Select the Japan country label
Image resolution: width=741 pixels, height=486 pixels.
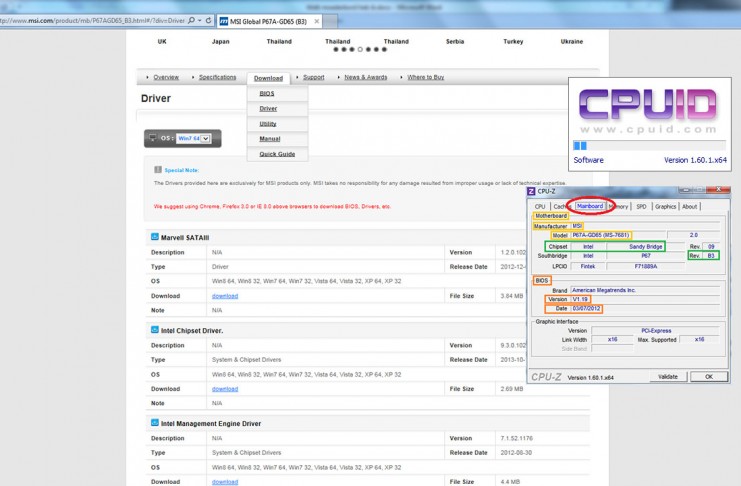(221, 42)
